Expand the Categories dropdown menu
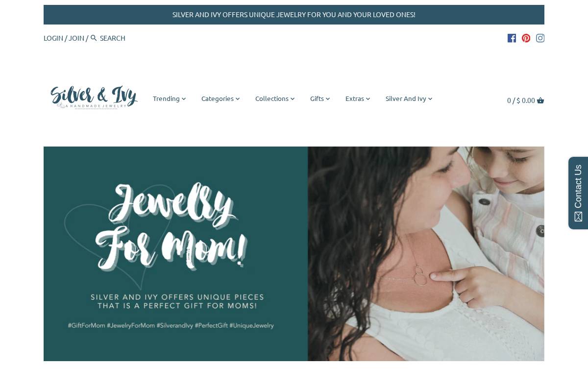The image size is (588, 392). [x=220, y=98]
